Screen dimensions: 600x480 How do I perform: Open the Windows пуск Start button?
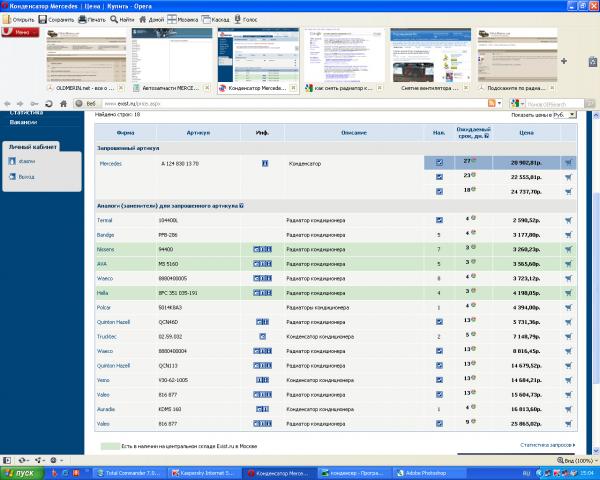coord(20,473)
